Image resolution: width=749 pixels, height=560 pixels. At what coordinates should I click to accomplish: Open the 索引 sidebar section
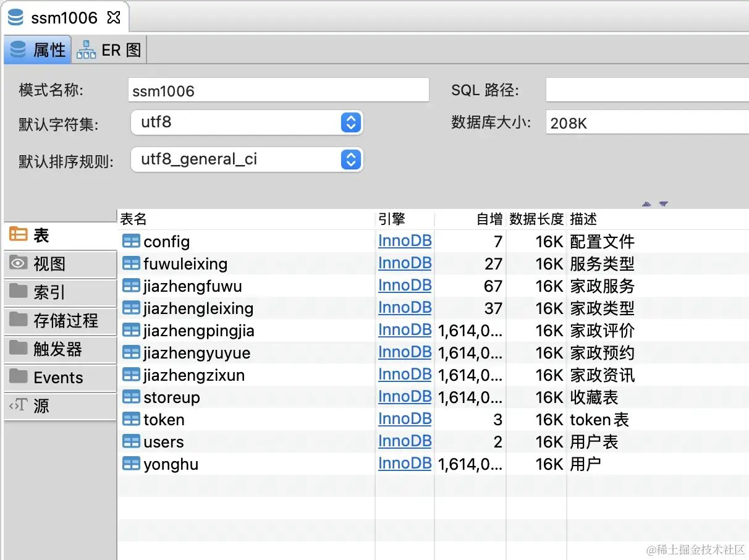(60, 292)
